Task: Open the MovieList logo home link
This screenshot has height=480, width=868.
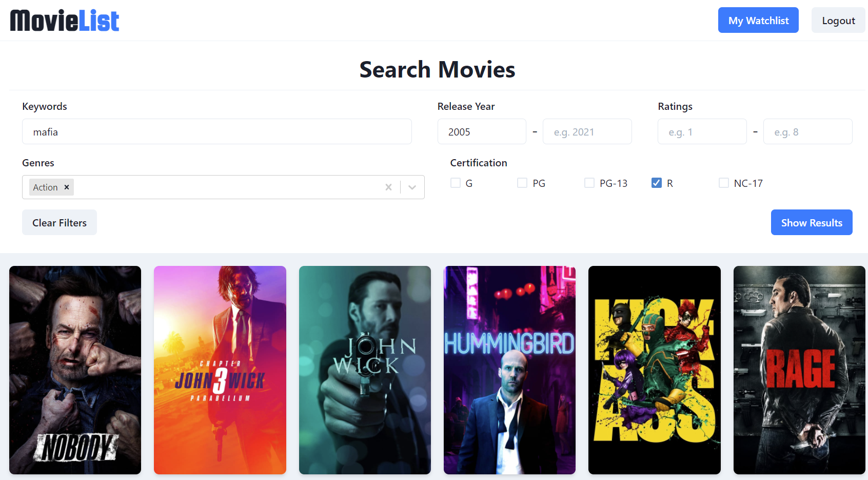Action: (x=65, y=21)
